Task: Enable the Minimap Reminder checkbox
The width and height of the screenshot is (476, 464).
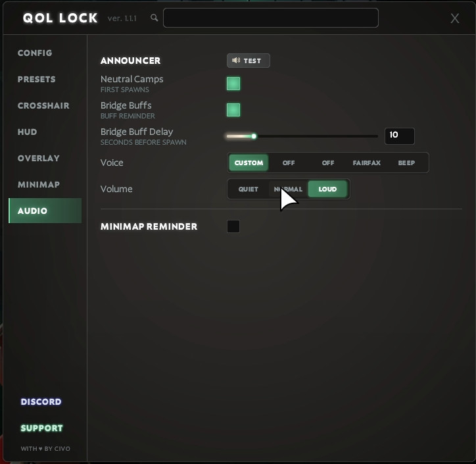Action: coord(233,226)
